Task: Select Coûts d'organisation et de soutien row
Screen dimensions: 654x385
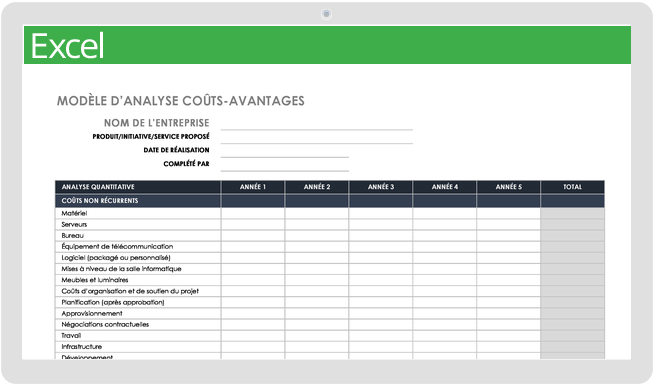Action: pyautogui.click(x=330, y=291)
